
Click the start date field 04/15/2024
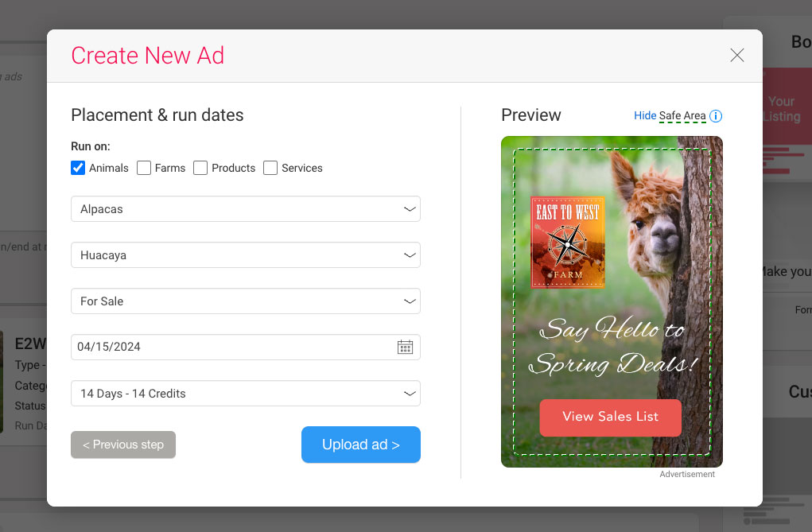tap(246, 347)
